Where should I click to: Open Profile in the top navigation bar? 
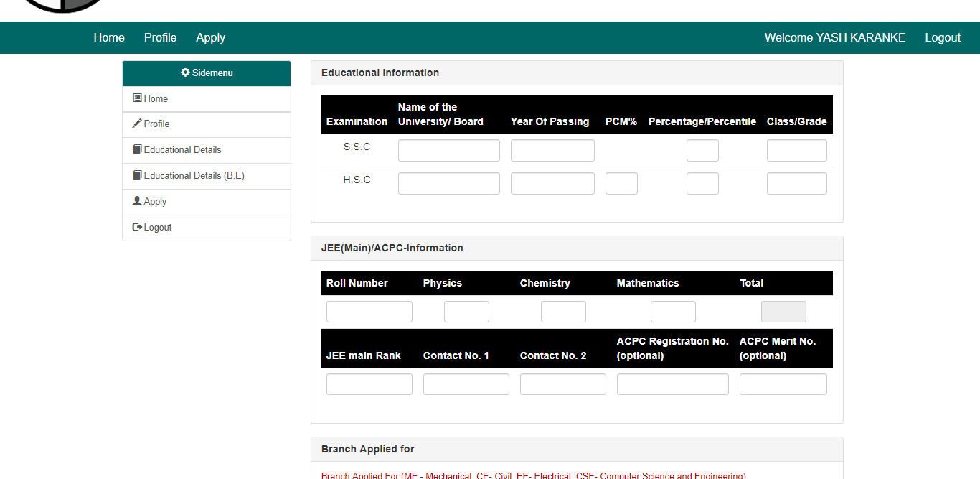[160, 37]
